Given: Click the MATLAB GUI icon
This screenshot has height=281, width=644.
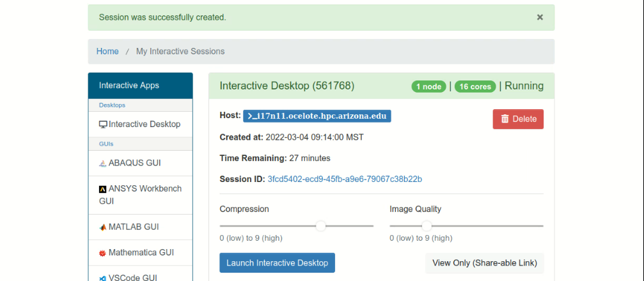Looking at the screenshot, I should tap(103, 227).
